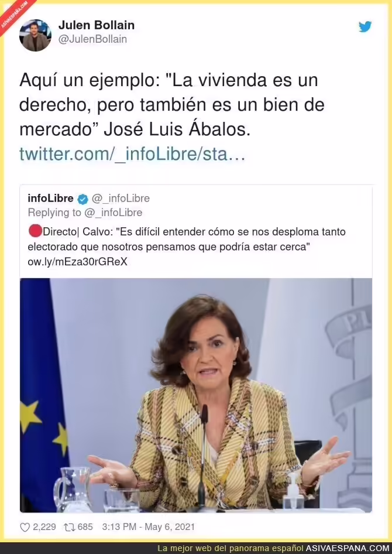This screenshot has height=554, width=392.
Task: Click the ASIVAESPANA.COM footer link
Action: point(348,548)
